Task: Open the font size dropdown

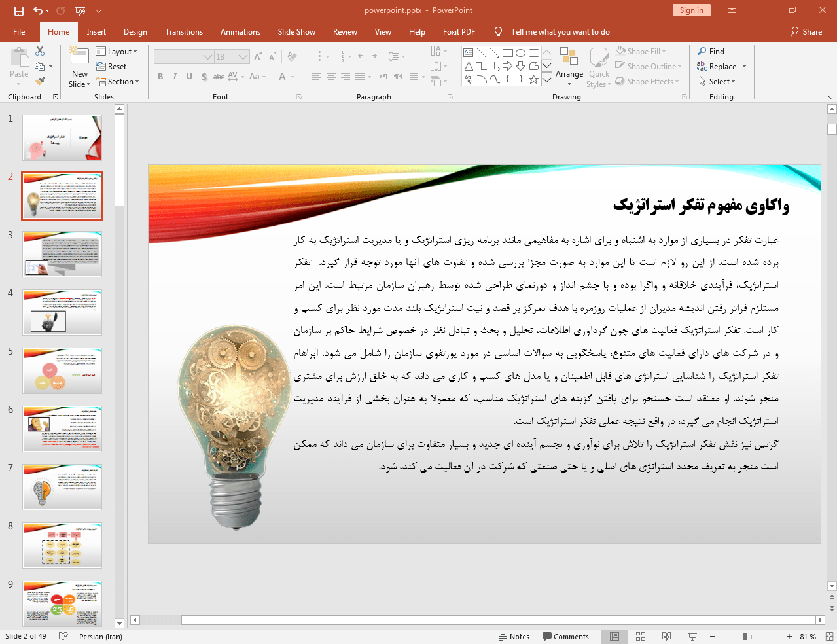Action: 243,57
